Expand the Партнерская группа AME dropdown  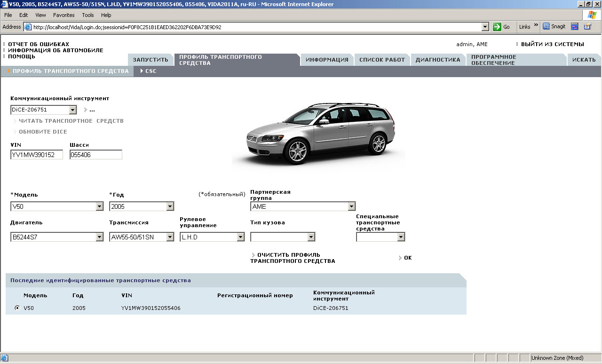351,206
